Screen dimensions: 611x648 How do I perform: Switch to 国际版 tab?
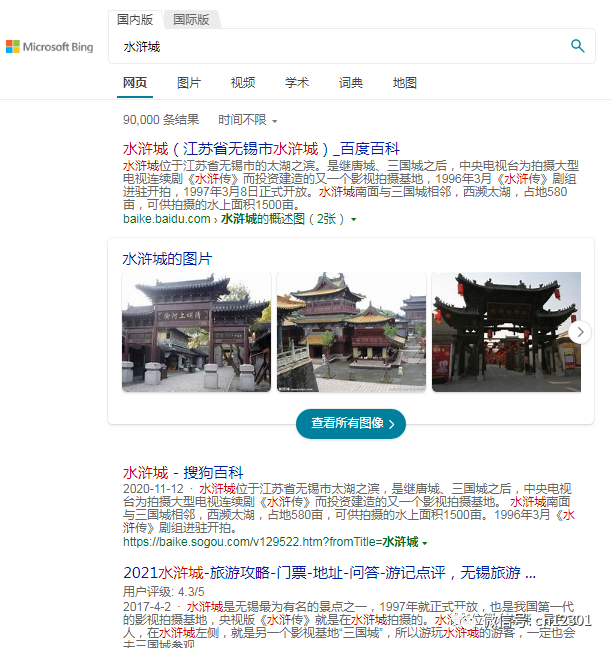click(191, 19)
